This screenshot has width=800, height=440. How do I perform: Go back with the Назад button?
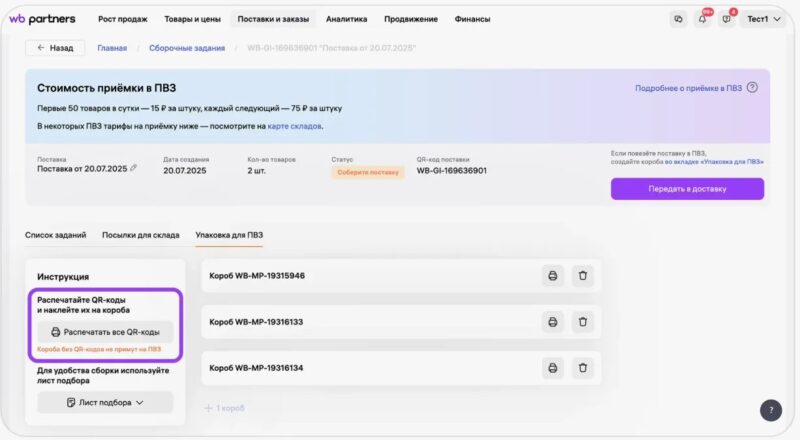click(55, 48)
